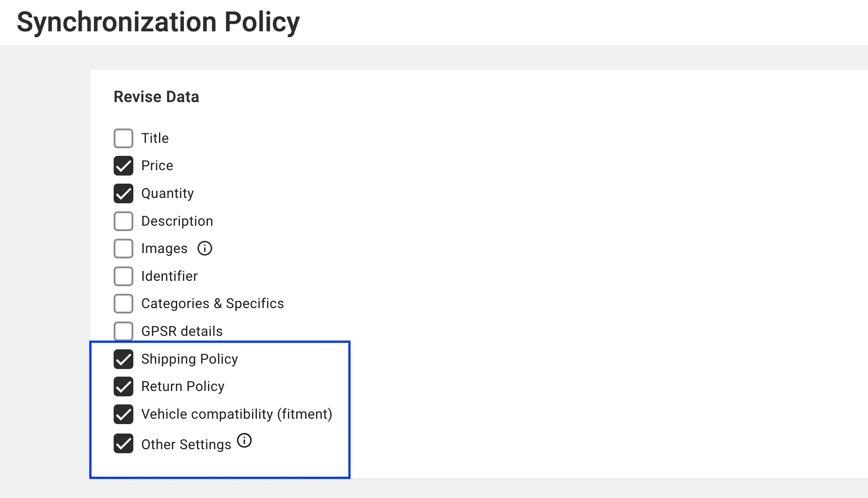Uncheck the Price checkbox
Screen dimensions: 868x498
point(123,166)
